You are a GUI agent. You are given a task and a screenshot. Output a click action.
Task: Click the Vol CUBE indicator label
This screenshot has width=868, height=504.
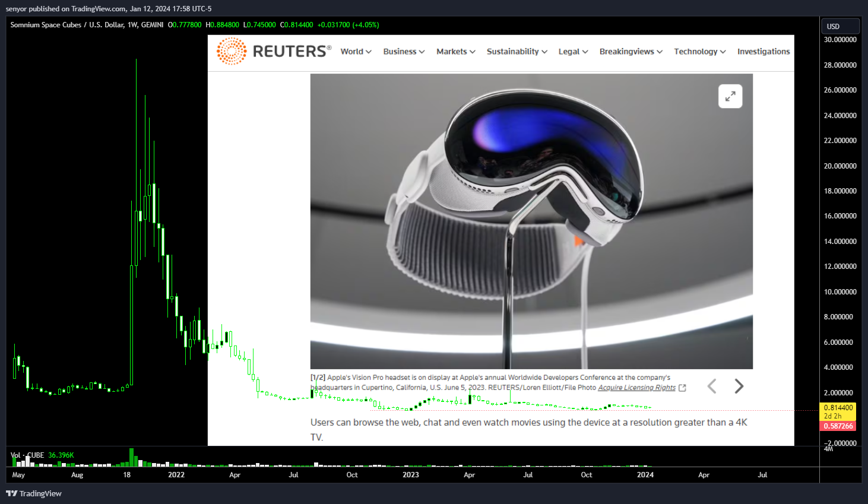[x=27, y=455]
